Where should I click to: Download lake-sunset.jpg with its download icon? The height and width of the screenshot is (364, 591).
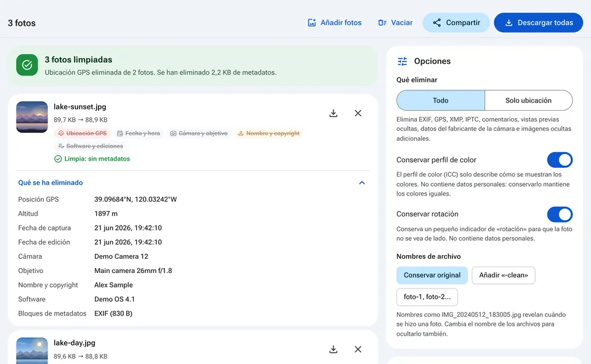click(333, 113)
